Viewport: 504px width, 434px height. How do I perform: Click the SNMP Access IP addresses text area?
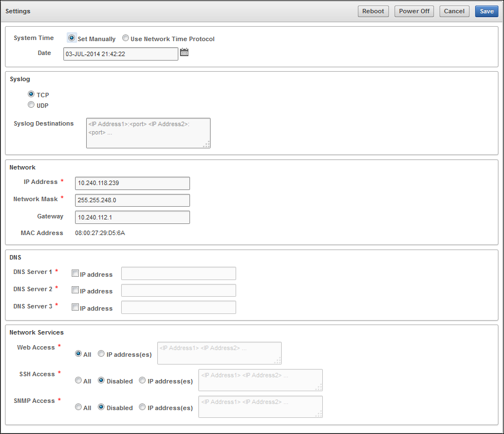261,407
